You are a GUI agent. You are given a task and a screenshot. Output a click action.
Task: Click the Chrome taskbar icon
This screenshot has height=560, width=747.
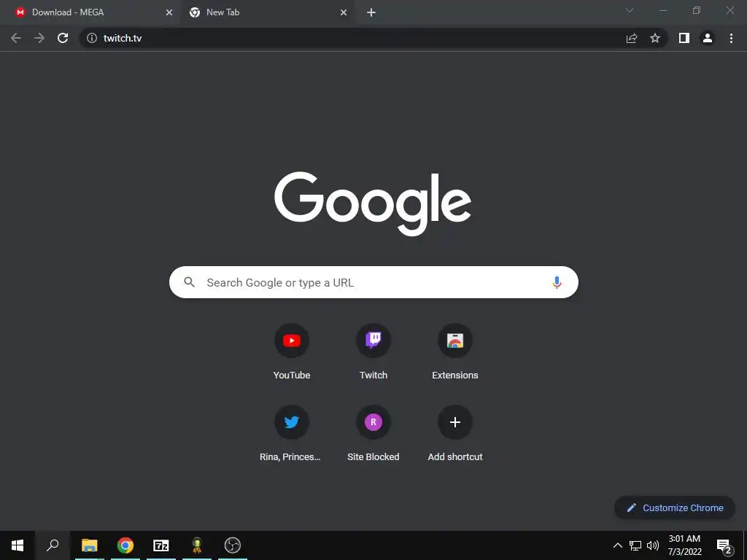tap(125, 545)
